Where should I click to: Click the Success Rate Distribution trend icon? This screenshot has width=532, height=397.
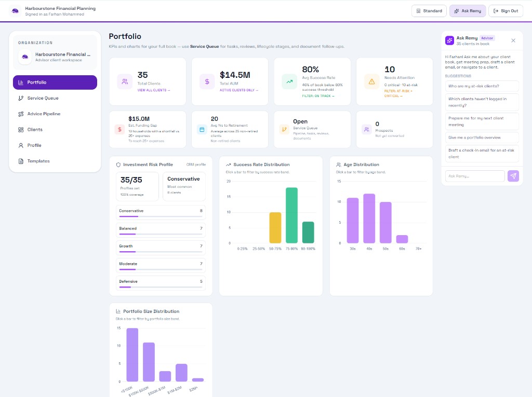229,165
